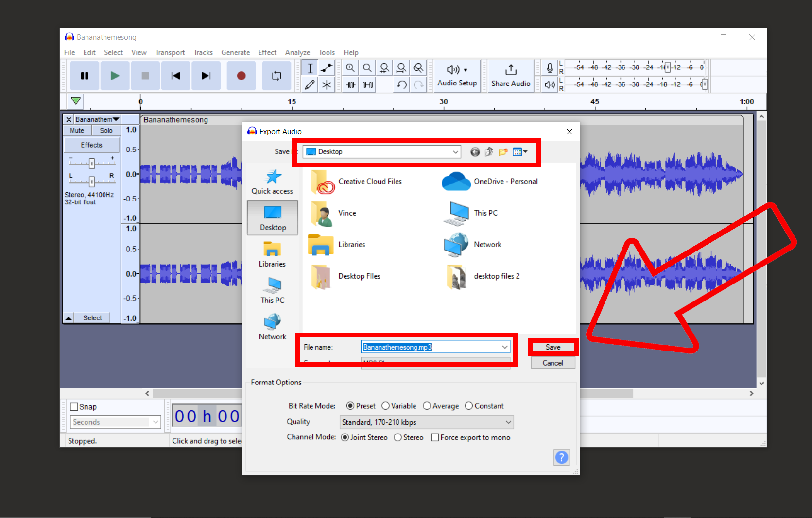Screen dimensions: 812x518
Task: Click the Trim audio outside selection icon
Action: [x=350, y=85]
